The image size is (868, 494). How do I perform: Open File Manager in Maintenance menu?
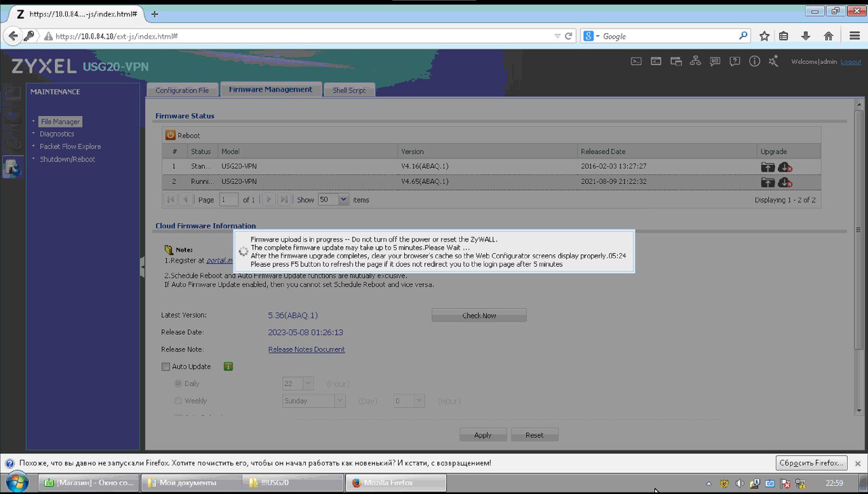pyautogui.click(x=60, y=121)
